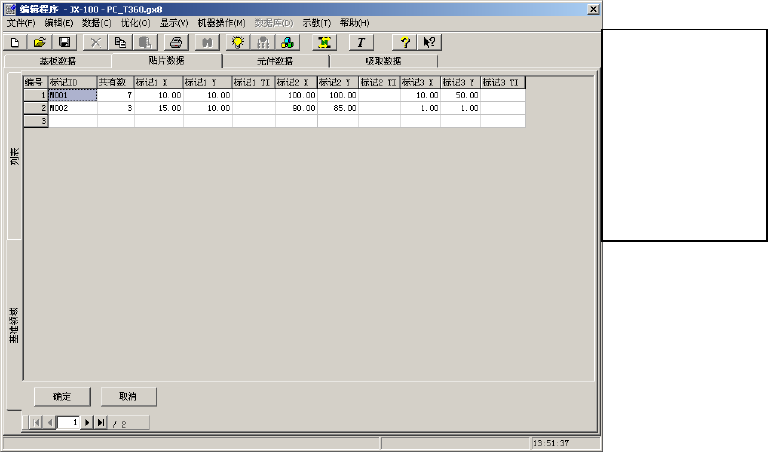Viewport: 768px width, 452px height.
Task: Open a file via the folder icon
Action: point(39,43)
